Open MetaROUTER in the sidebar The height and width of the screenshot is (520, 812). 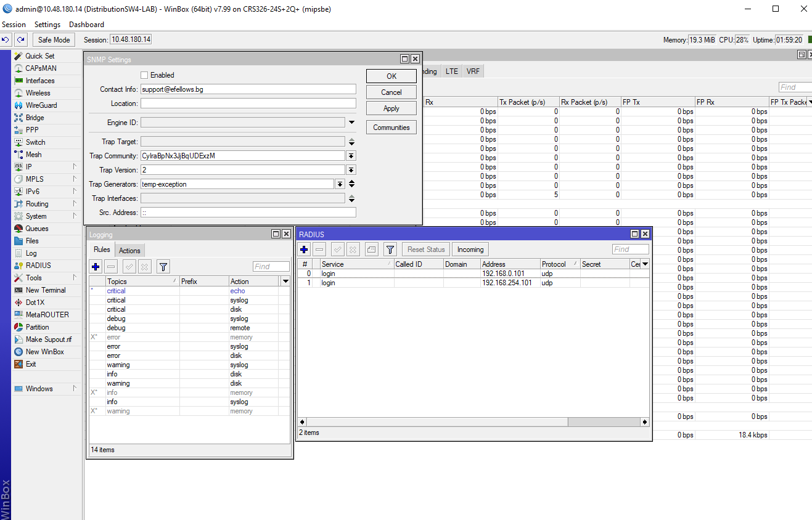pos(47,315)
